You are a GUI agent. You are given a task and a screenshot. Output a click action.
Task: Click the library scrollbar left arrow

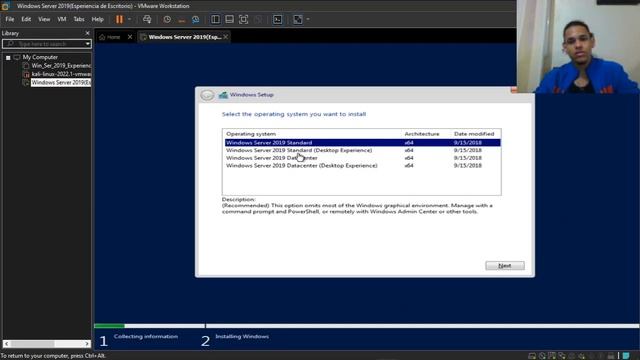(7, 344)
